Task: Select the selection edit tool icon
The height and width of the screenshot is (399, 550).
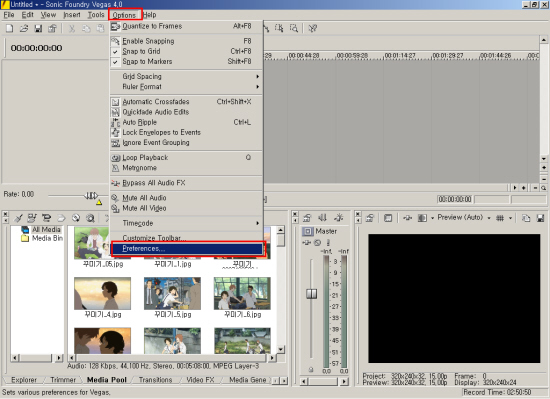Action: point(279,28)
